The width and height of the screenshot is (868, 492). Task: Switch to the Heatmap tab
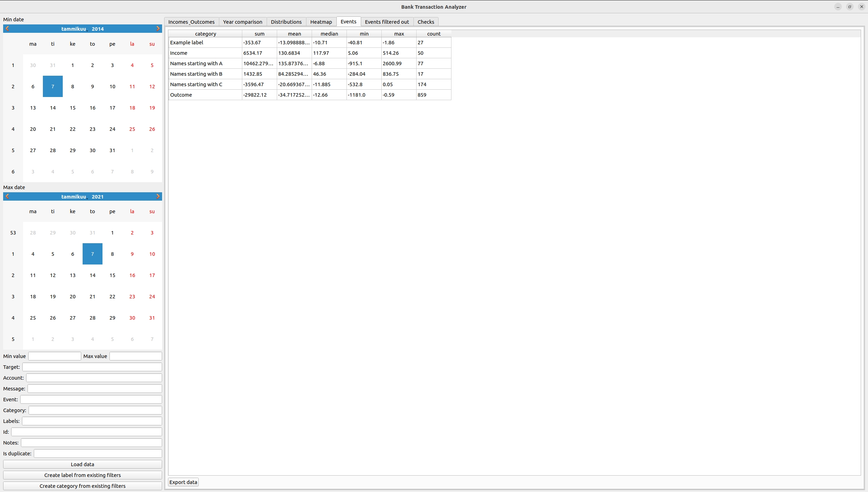[x=321, y=22]
